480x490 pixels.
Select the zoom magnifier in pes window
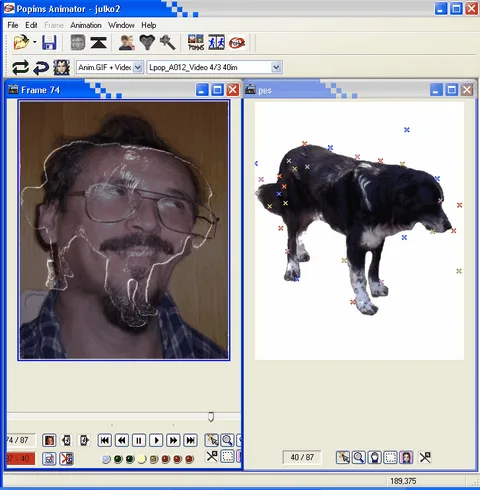(x=359, y=457)
